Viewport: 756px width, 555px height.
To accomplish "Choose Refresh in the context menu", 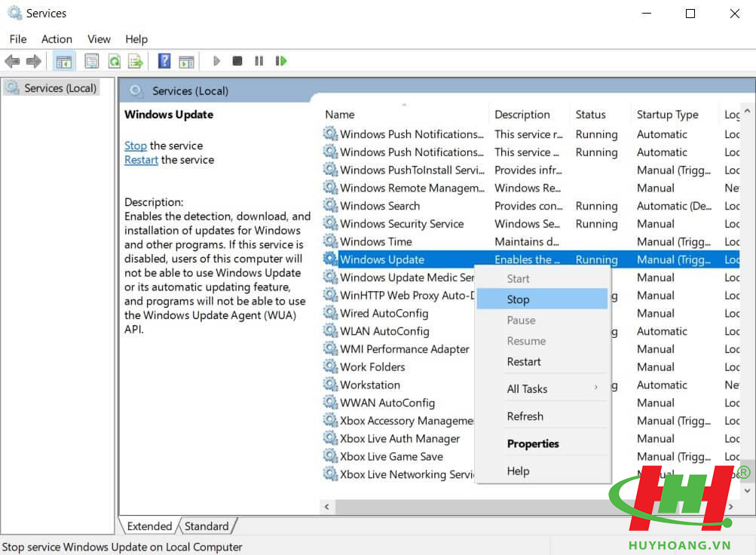I will 543,416.
